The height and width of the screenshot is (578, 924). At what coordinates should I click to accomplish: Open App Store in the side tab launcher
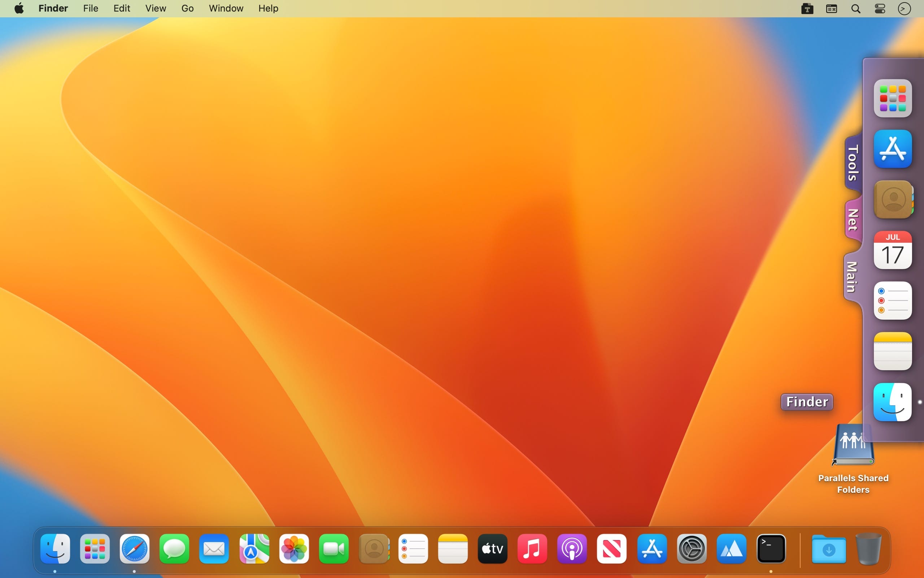coord(893,149)
